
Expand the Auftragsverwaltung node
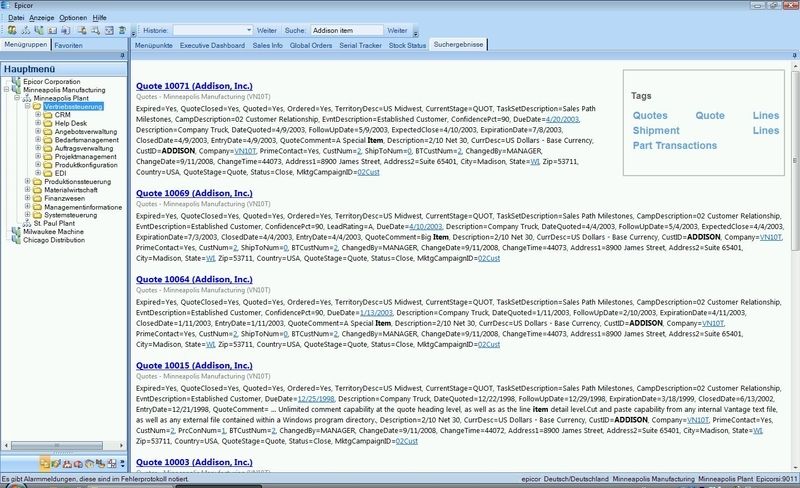(x=38, y=148)
